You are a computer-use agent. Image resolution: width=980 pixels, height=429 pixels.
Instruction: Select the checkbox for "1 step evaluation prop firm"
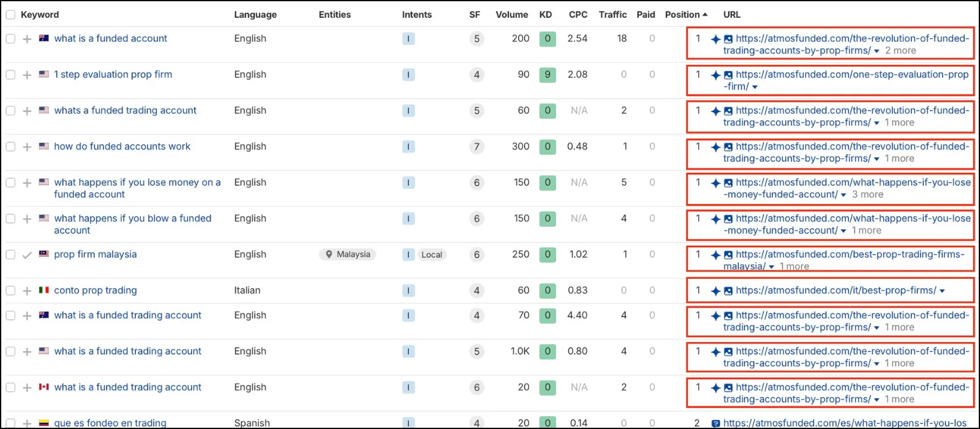[10, 75]
